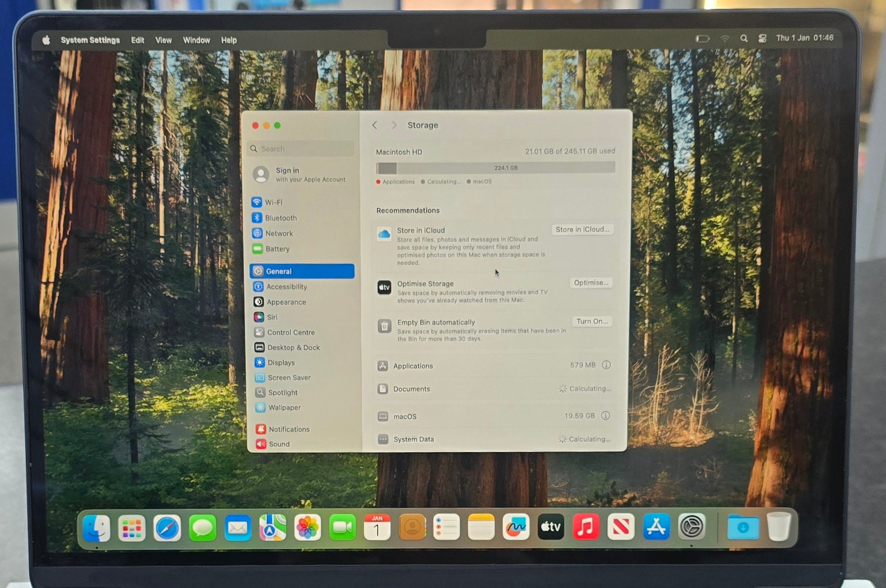Open Spotlight search in menu bar
Viewport: 886px width, 588px height.
[x=744, y=38]
